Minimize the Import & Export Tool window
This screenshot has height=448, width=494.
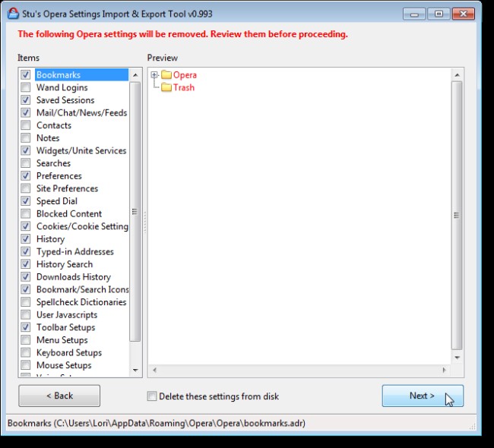click(414, 14)
